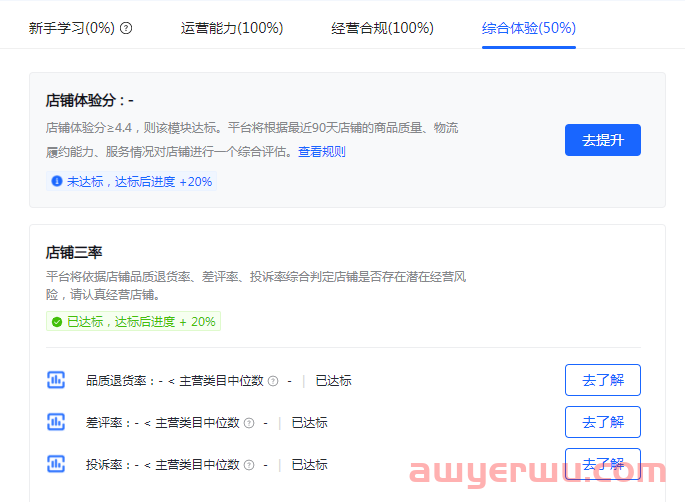Click the 品质退货率 label text

(x=116, y=381)
